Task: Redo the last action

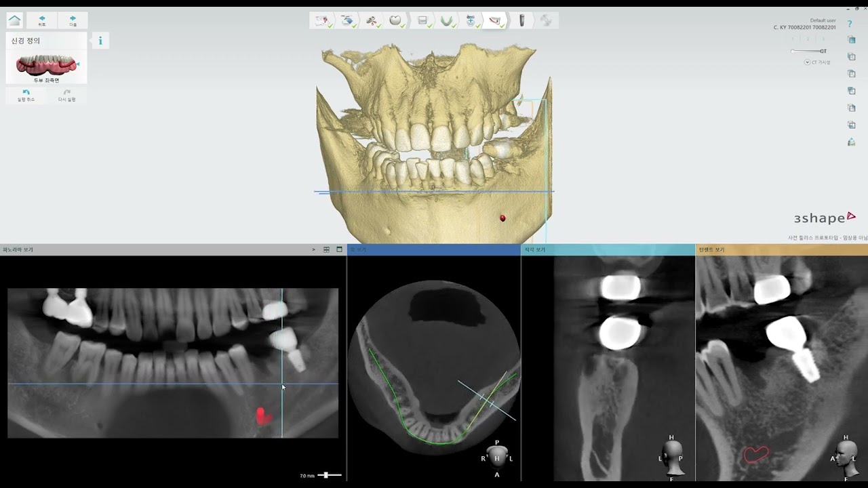Action: click(66, 96)
